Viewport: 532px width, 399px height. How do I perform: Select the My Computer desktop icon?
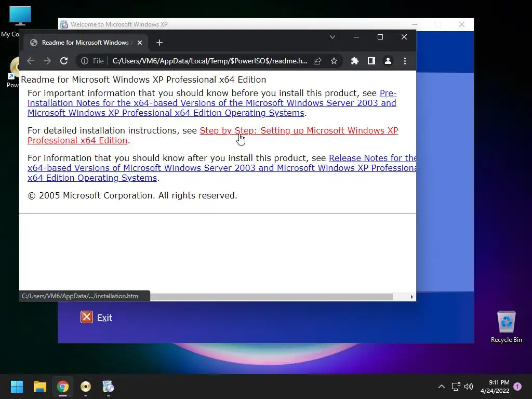pyautogui.click(x=19, y=16)
